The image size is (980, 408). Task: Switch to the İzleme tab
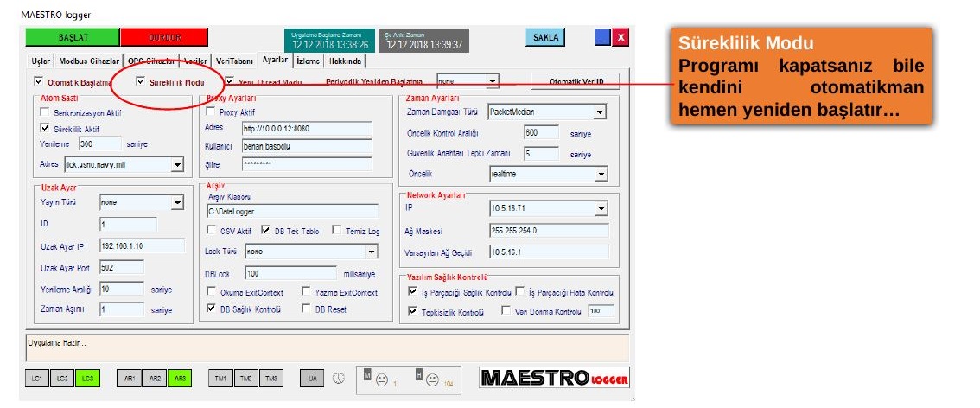click(309, 61)
